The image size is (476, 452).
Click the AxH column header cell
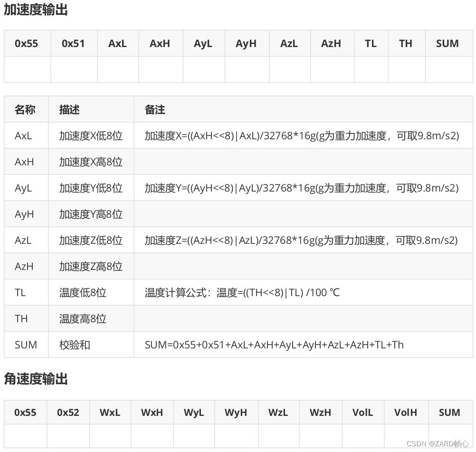pos(161,43)
